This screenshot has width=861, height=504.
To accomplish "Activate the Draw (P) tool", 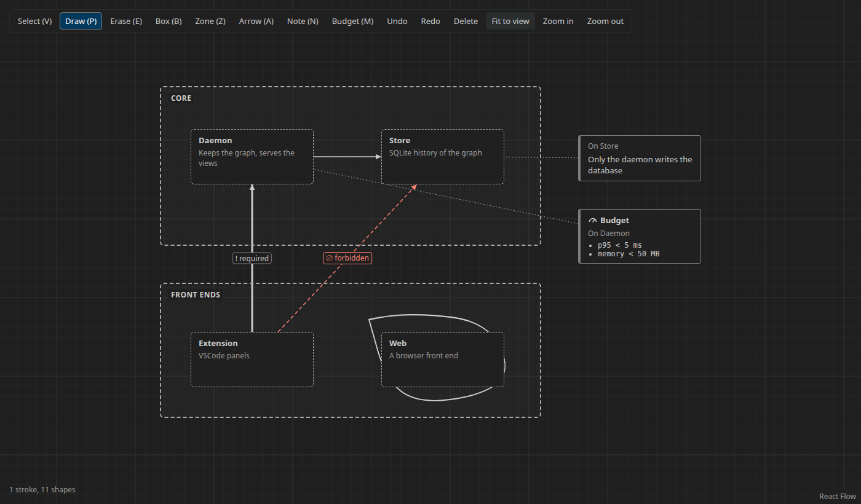I will [81, 21].
